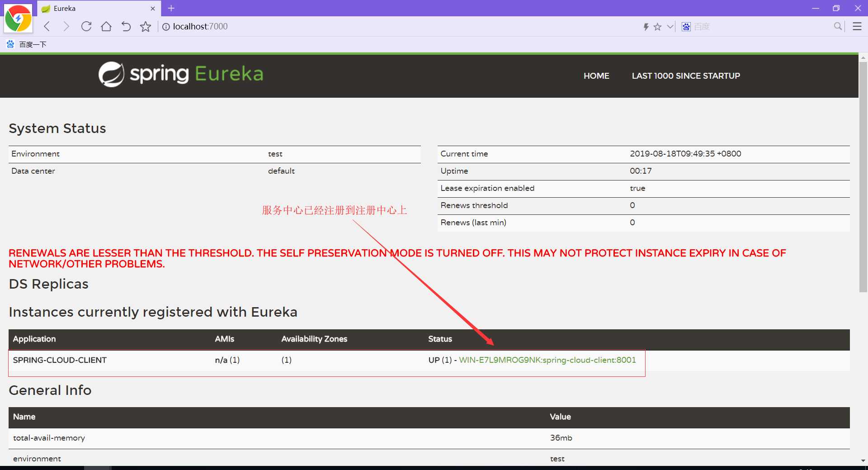This screenshot has width=868, height=470.
Task: Click the Environment value 'test' in System Status
Action: tap(275, 154)
